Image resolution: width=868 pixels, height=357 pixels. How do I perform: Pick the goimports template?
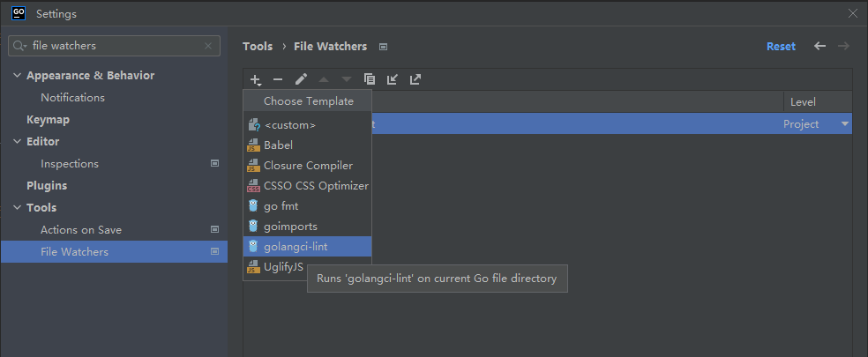point(290,226)
